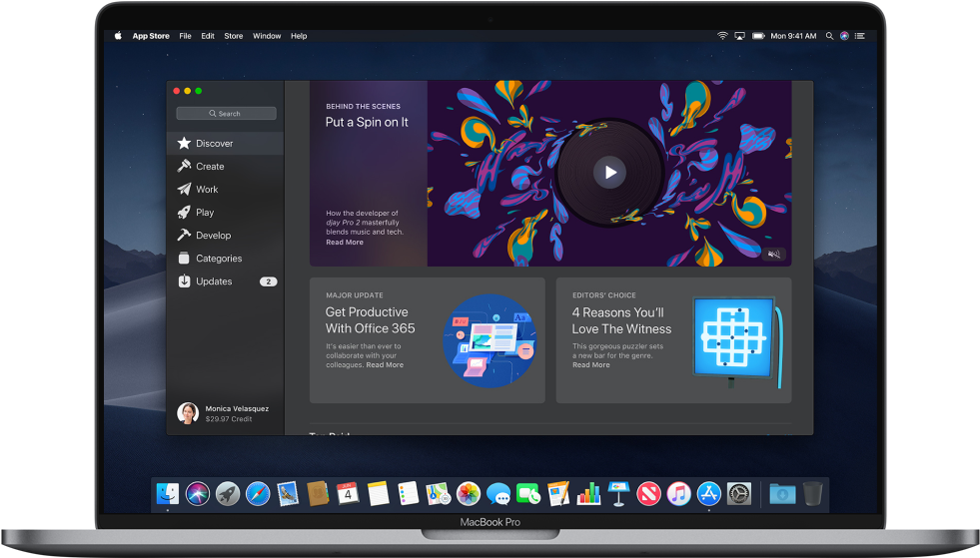Image resolution: width=980 pixels, height=558 pixels.
Task: Open Monica Velasquez account profile
Action: pyautogui.click(x=225, y=413)
